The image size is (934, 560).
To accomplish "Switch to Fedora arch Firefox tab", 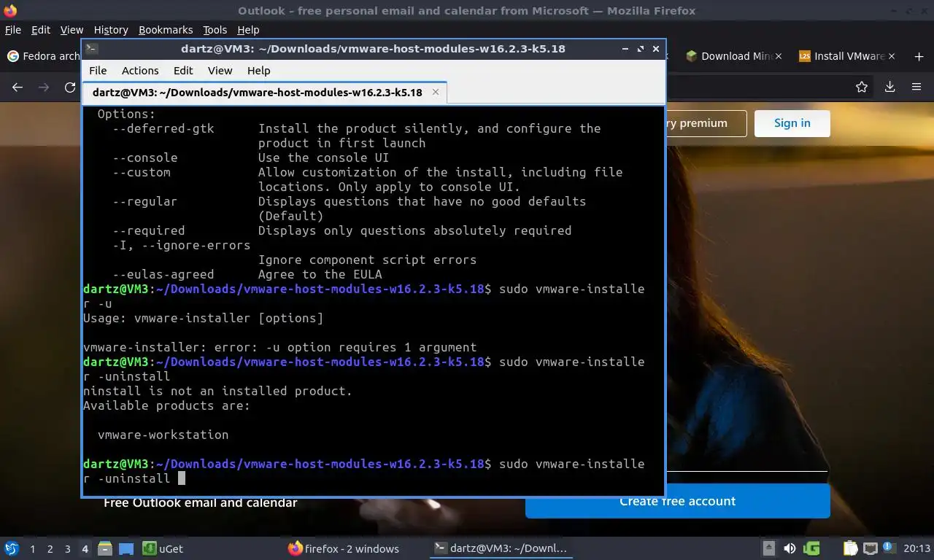I will coord(42,56).
